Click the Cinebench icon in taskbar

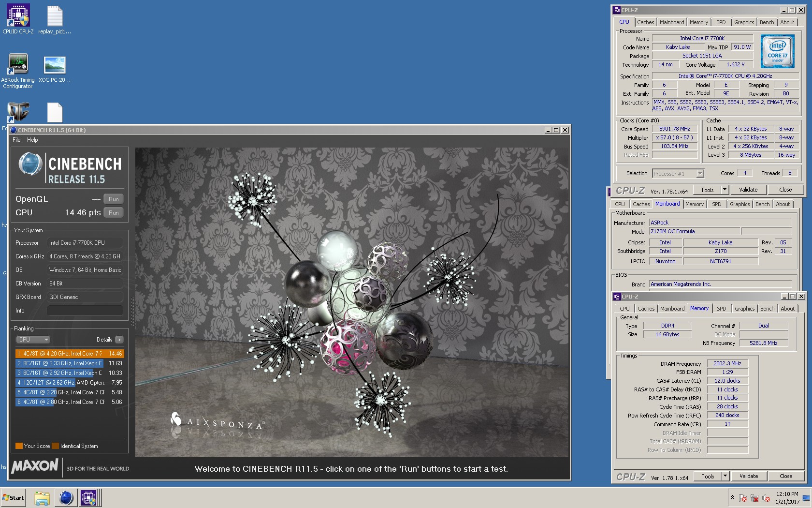click(x=66, y=497)
